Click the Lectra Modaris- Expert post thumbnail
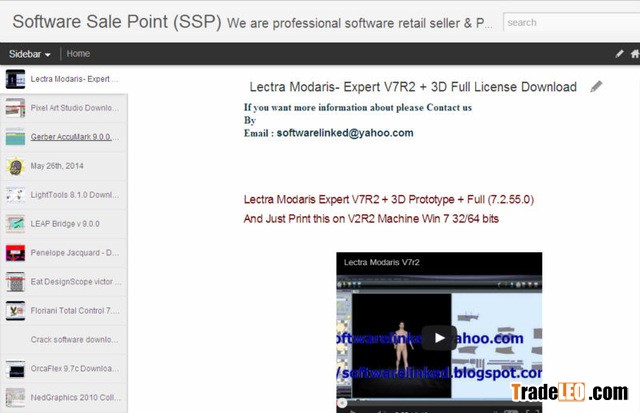Screen dimensions: 640x413 [x=16, y=79]
